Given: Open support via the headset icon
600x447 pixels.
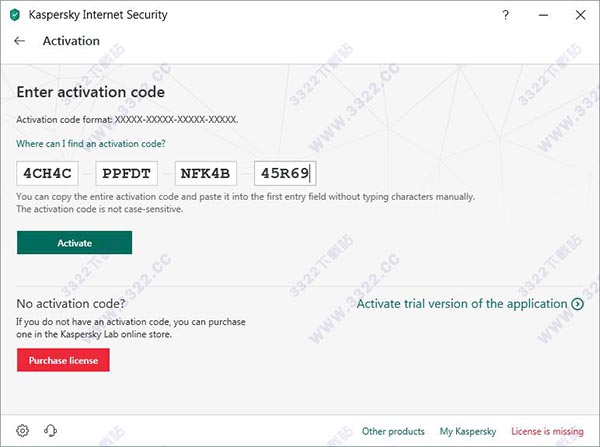Looking at the screenshot, I should (x=50, y=431).
